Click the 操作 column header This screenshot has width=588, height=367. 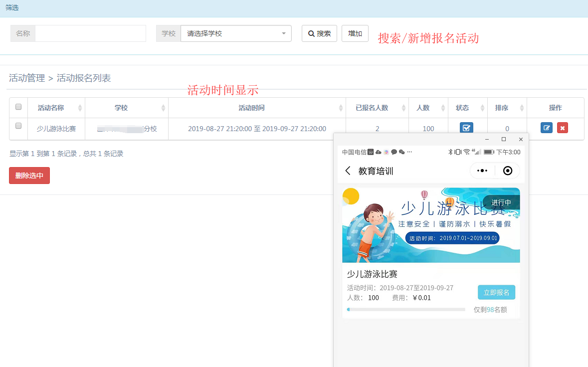[556, 108]
